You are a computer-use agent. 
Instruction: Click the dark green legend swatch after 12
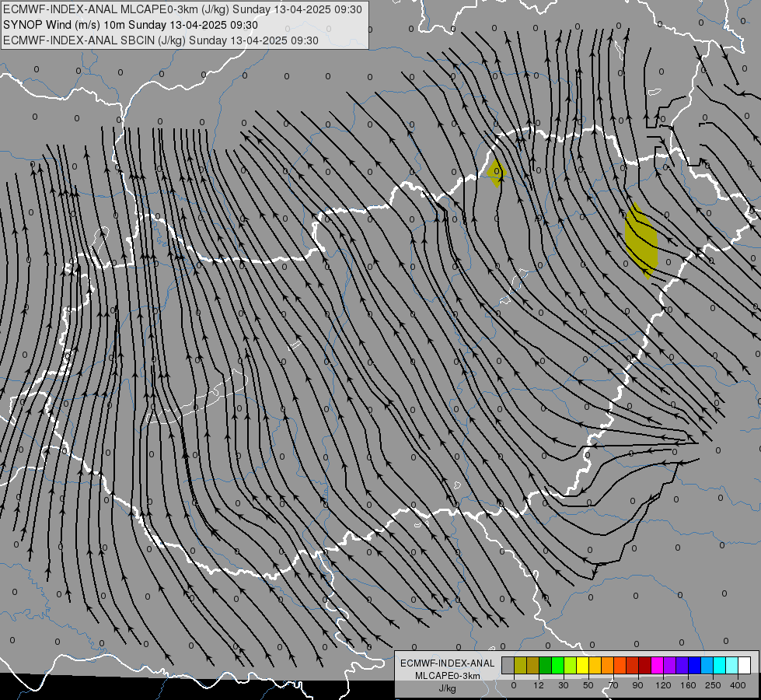click(x=546, y=666)
